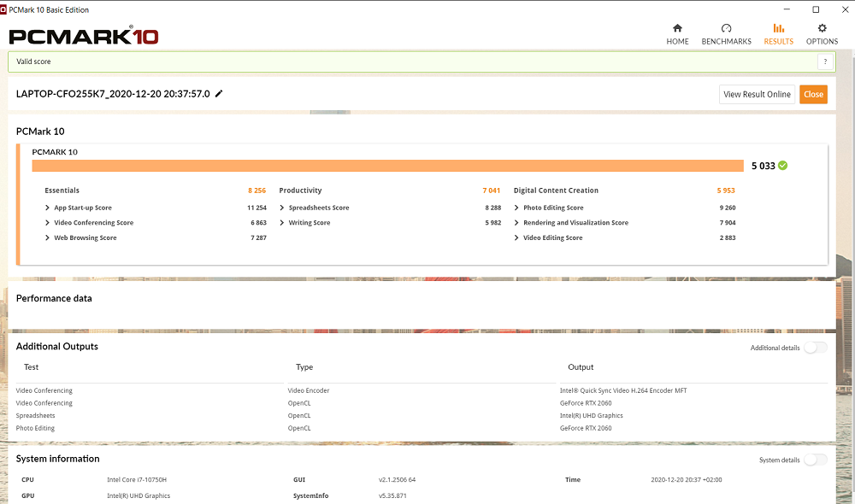Toggle System details switch
The image size is (855, 504).
pyautogui.click(x=816, y=460)
